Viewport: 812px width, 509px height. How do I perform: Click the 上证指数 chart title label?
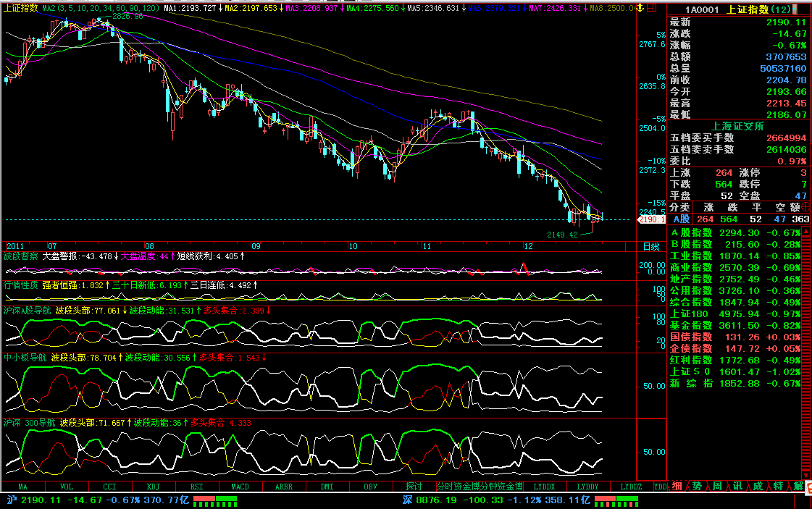(21, 8)
